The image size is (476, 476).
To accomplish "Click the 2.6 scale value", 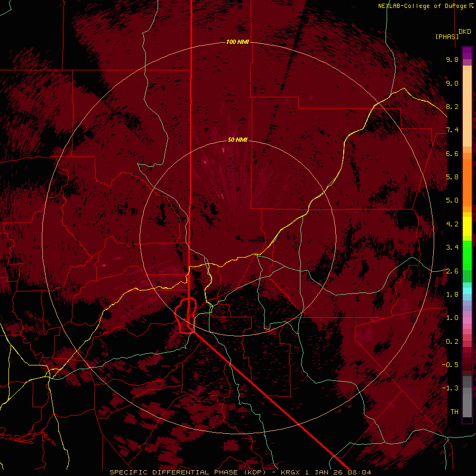I will (x=452, y=271).
